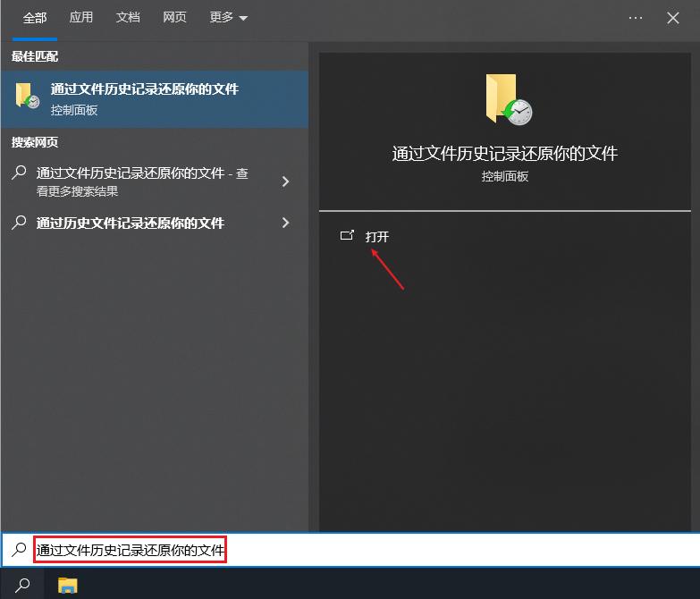Viewport: 700px width, 599px height.
Task: Expand chevron for 查看更多搜索结果 web result
Action: click(x=286, y=181)
